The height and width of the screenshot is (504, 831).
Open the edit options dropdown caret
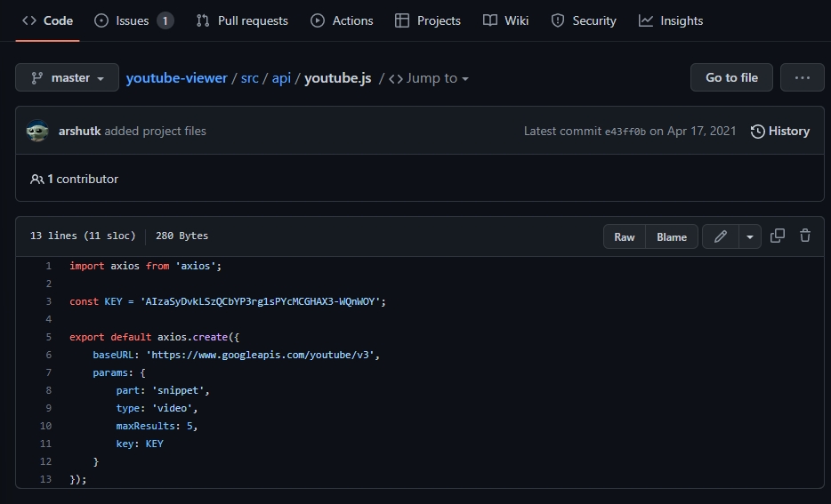point(750,236)
